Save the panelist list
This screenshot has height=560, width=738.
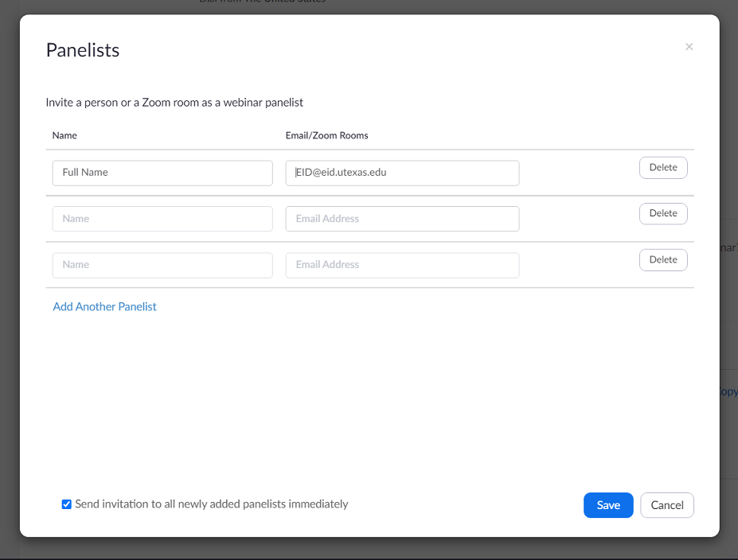pyautogui.click(x=608, y=505)
